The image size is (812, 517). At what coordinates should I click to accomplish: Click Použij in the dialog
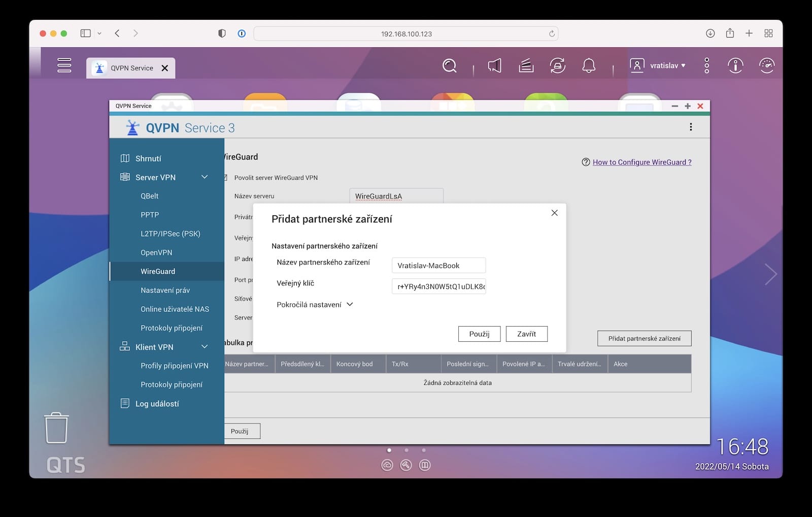[x=479, y=334]
